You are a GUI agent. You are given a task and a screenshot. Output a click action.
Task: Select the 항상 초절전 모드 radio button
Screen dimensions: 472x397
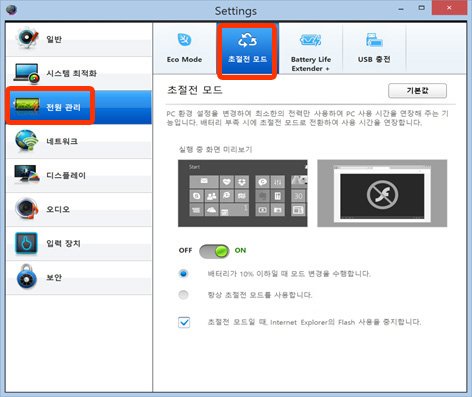[183, 295]
